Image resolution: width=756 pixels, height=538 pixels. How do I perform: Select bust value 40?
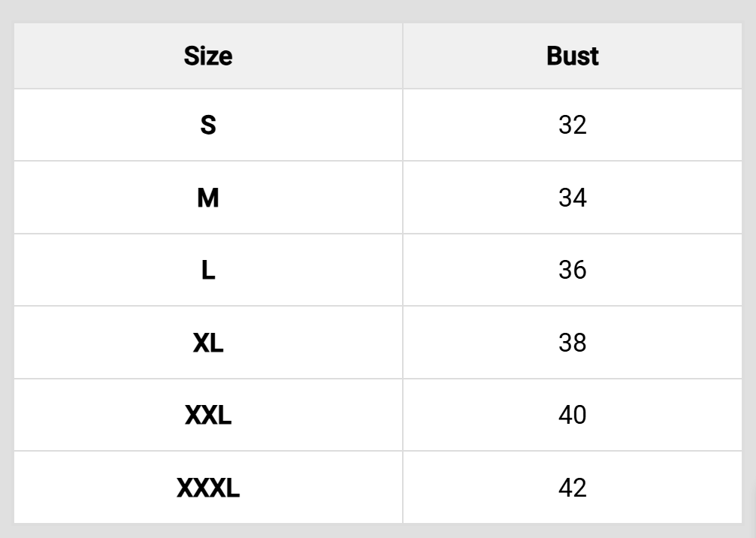572,416
